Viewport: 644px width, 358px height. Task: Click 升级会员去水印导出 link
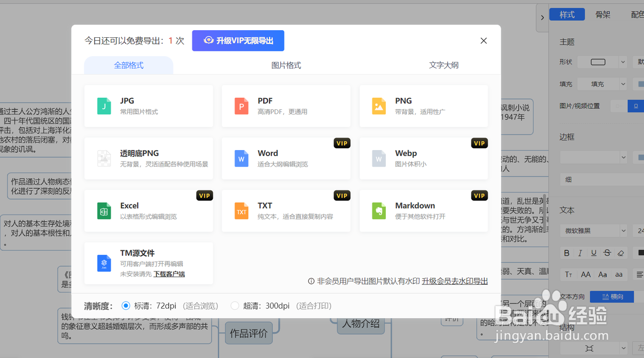pyautogui.click(x=455, y=281)
